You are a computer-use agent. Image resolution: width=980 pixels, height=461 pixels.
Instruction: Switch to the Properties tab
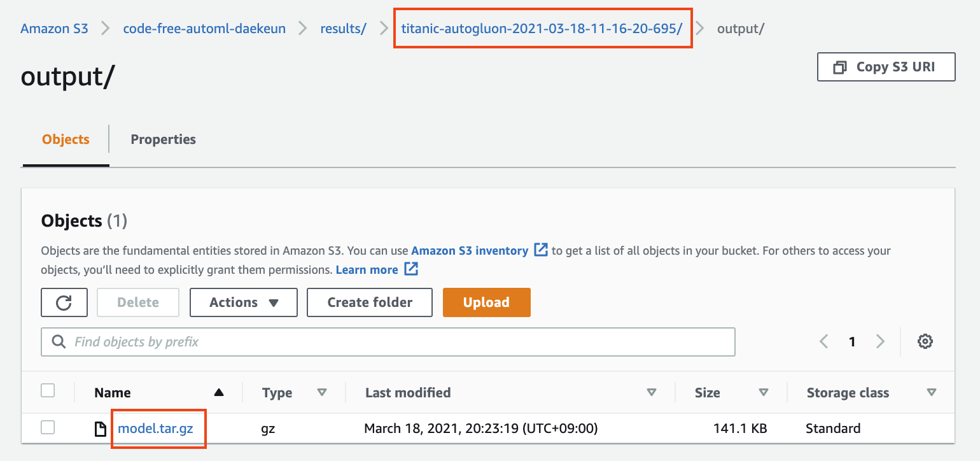click(163, 139)
